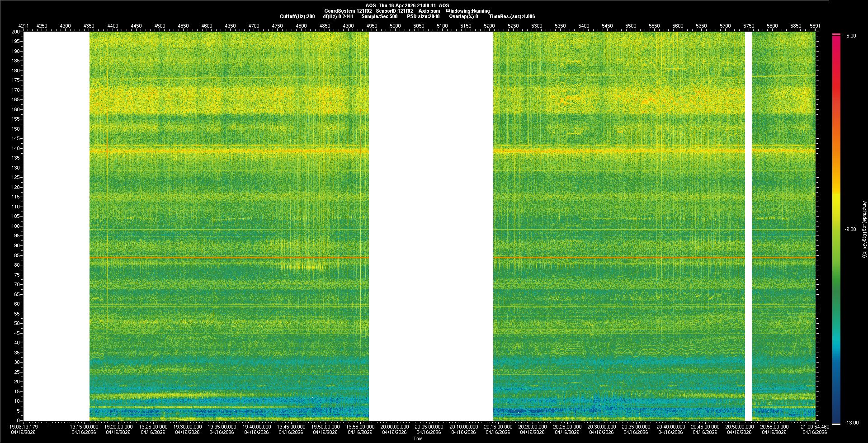
Task: Click the Windowing:Hanning header text
Action: [x=467, y=11]
